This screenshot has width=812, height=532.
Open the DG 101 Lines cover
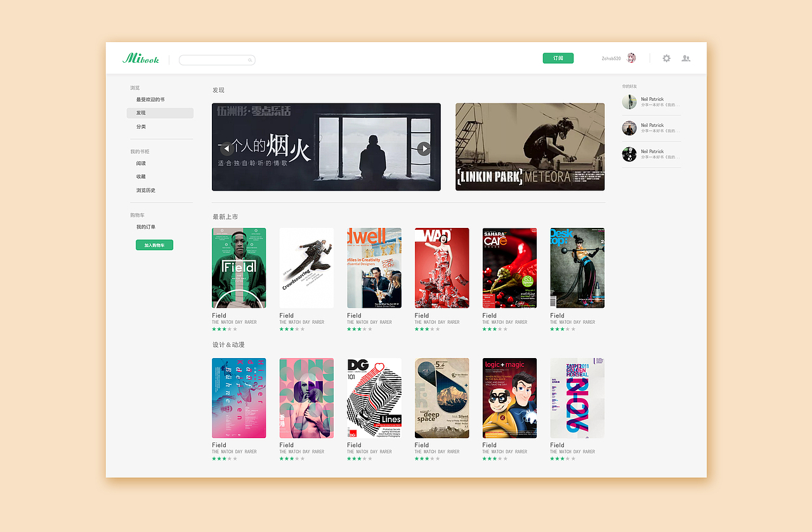[374, 398]
